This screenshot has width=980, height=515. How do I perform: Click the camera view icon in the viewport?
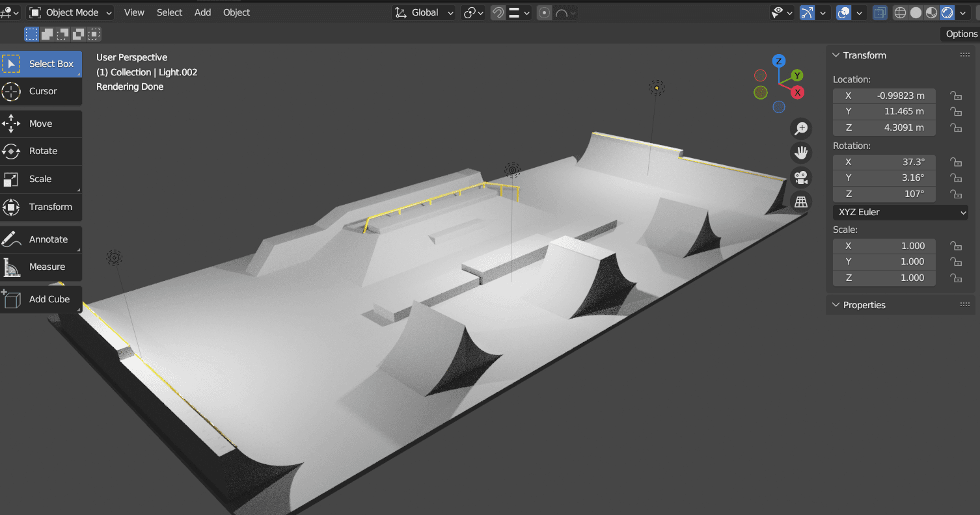[x=801, y=177]
